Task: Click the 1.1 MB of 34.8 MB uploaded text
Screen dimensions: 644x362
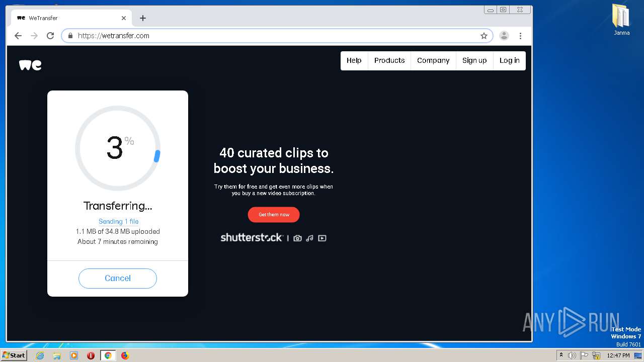Action: pyautogui.click(x=118, y=231)
